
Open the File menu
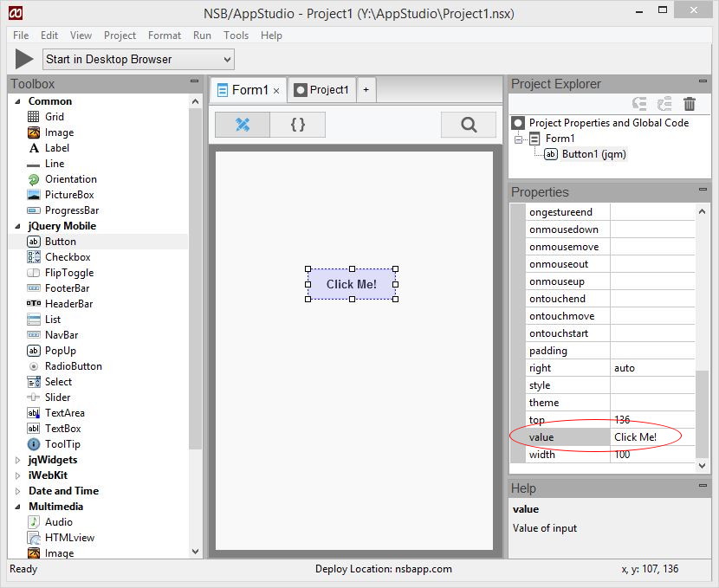[x=21, y=36]
